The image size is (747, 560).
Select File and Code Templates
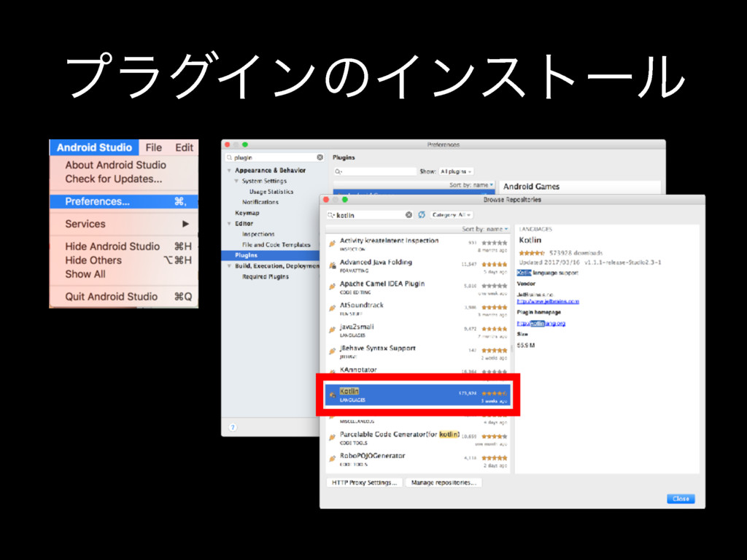276,244
